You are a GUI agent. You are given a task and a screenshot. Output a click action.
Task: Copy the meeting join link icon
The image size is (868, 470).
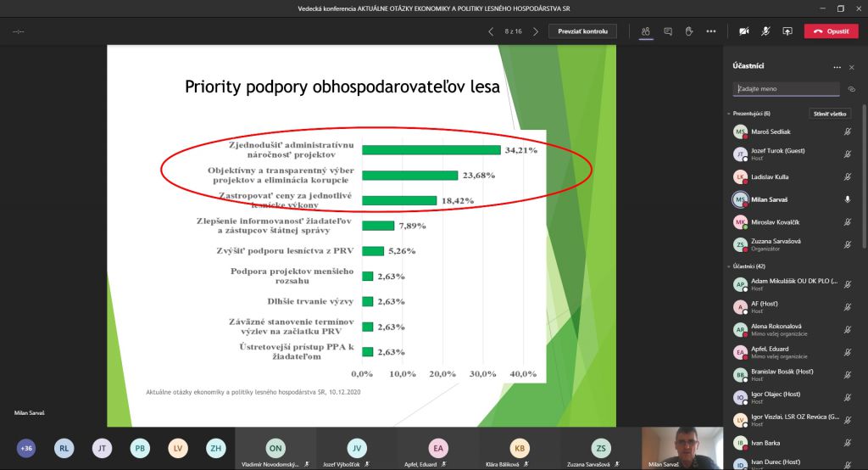click(851, 88)
